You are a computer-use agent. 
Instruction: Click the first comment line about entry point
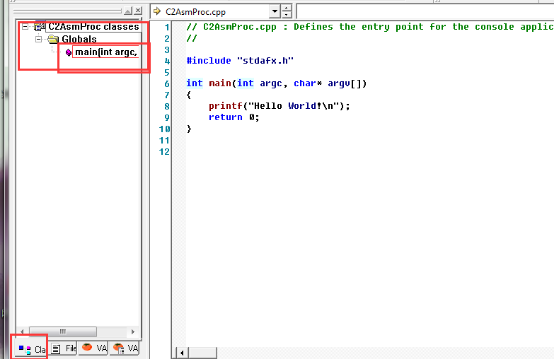pyautogui.click(x=370, y=27)
